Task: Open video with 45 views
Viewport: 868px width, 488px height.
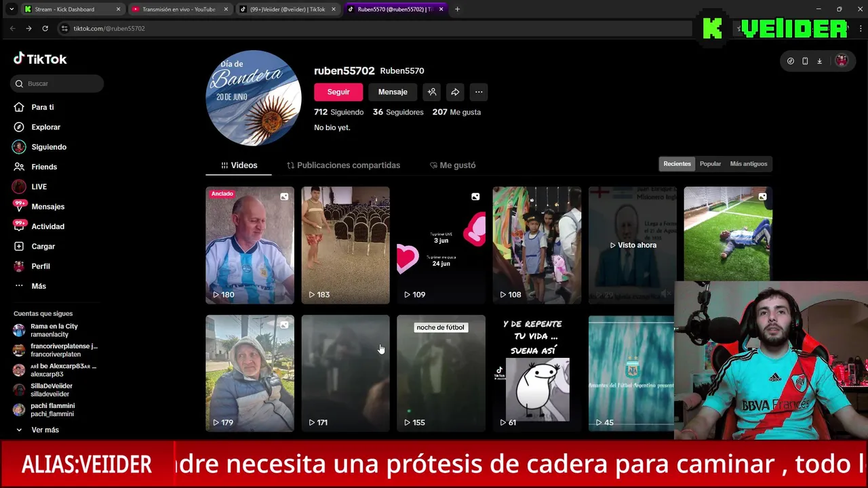Action: [x=631, y=373]
